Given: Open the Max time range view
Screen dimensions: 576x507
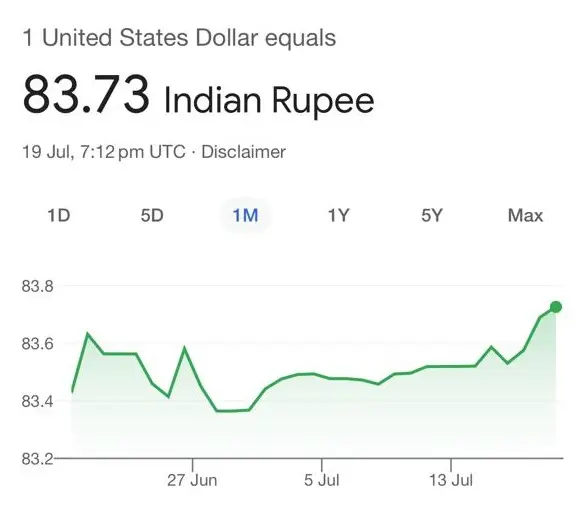Looking at the screenshot, I should pos(525,215).
